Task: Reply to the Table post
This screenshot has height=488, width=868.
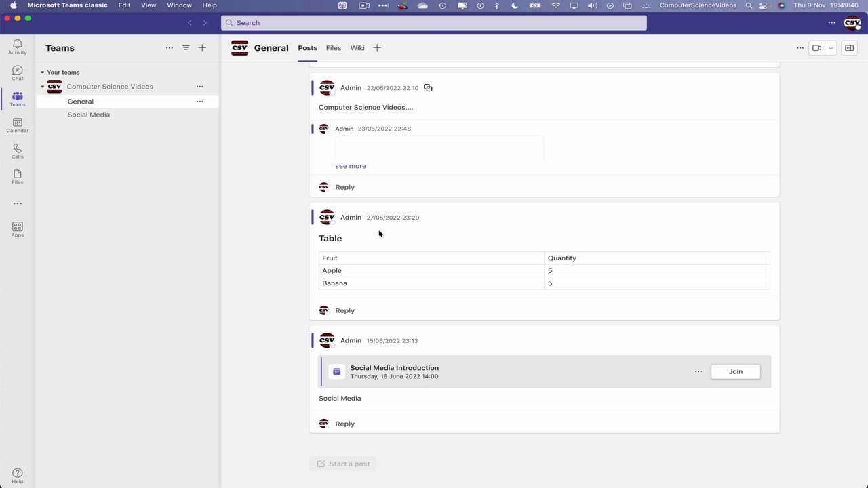Action: 344,310
